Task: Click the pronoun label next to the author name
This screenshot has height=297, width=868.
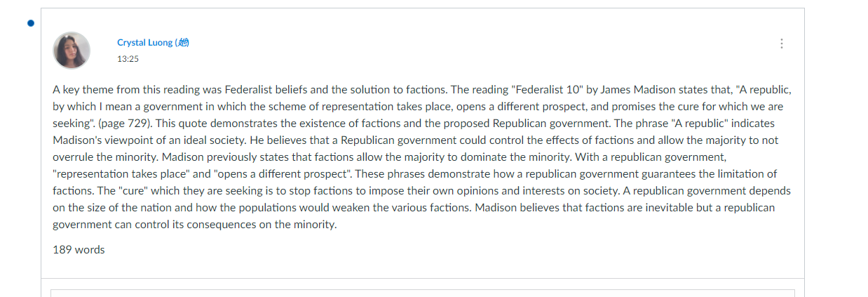Action: pyautogui.click(x=182, y=43)
